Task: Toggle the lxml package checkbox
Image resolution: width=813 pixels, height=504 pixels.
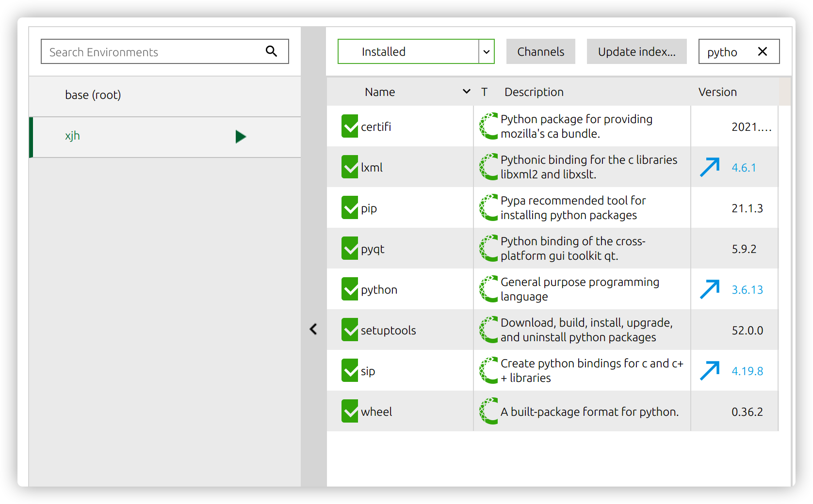Action: tap(350, 167)
